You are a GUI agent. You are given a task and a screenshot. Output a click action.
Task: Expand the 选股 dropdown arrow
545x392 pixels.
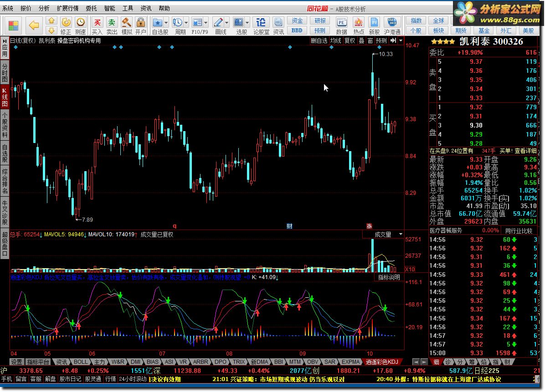coord(247,23)
